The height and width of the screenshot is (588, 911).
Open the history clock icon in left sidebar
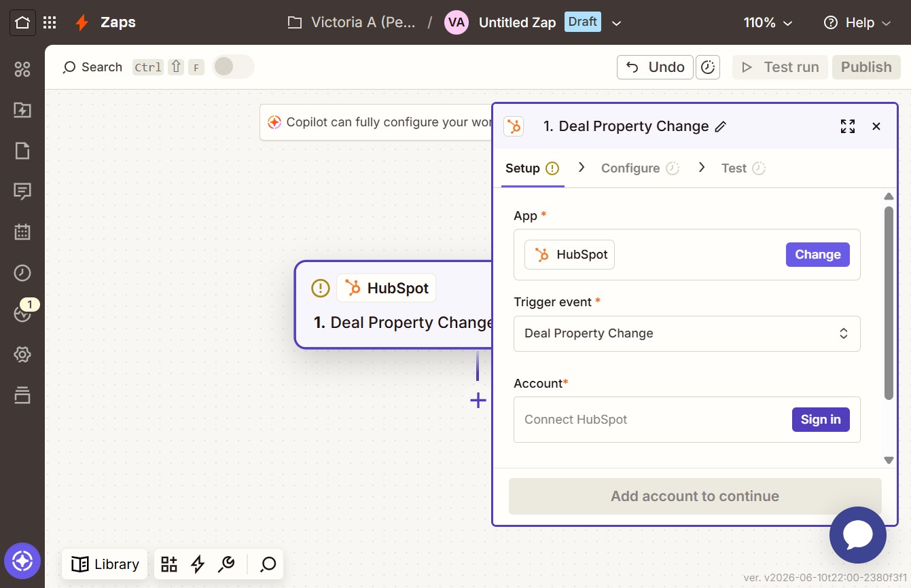[x=22, y=273]
